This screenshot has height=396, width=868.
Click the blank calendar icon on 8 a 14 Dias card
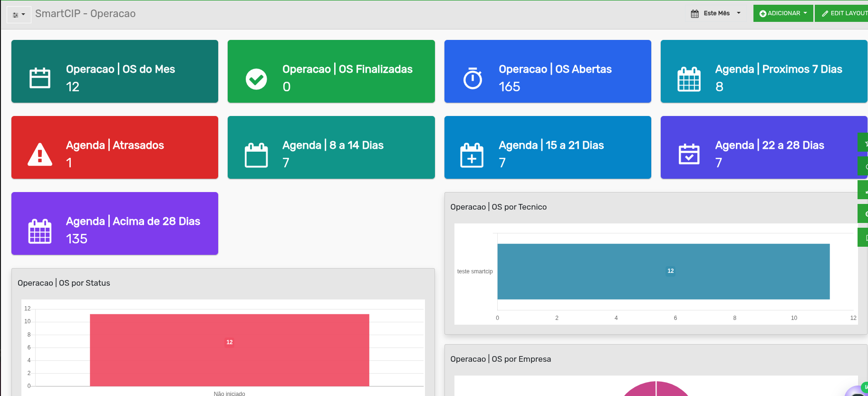point(256,155)
